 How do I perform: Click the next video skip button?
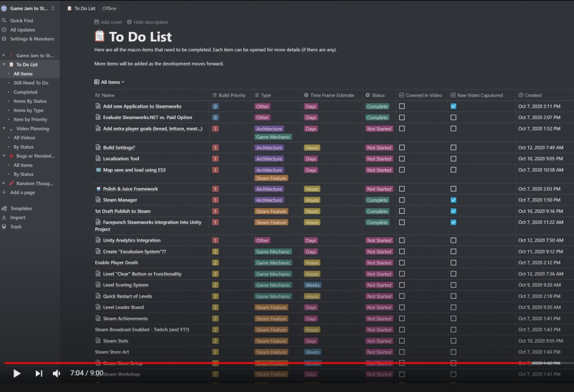tap(39, 373)
